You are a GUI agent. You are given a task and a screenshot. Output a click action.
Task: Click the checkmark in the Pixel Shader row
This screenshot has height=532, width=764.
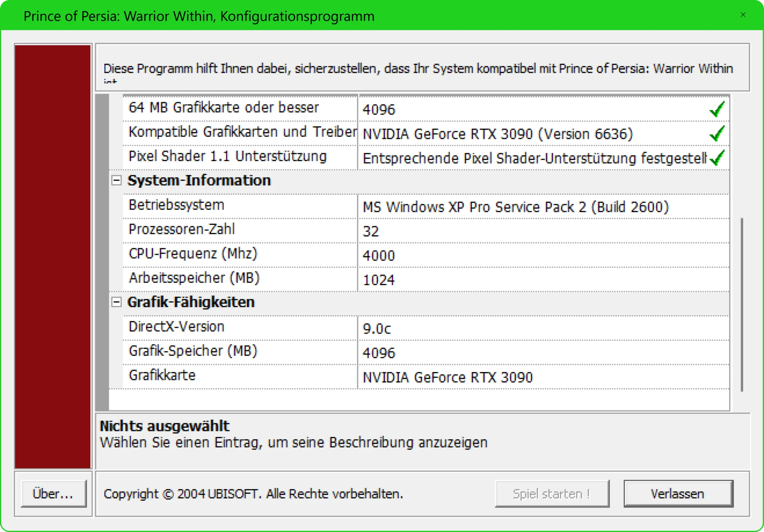[717, 158]
